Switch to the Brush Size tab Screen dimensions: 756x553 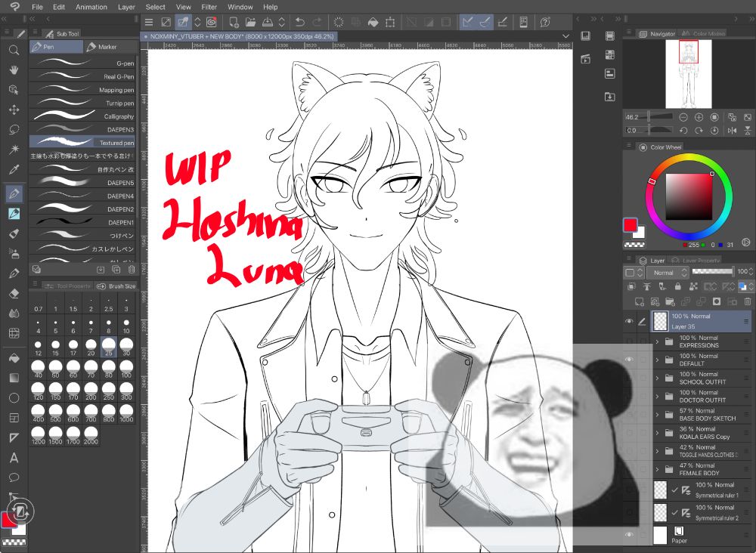pyautogui.click(x=116, y=286)
